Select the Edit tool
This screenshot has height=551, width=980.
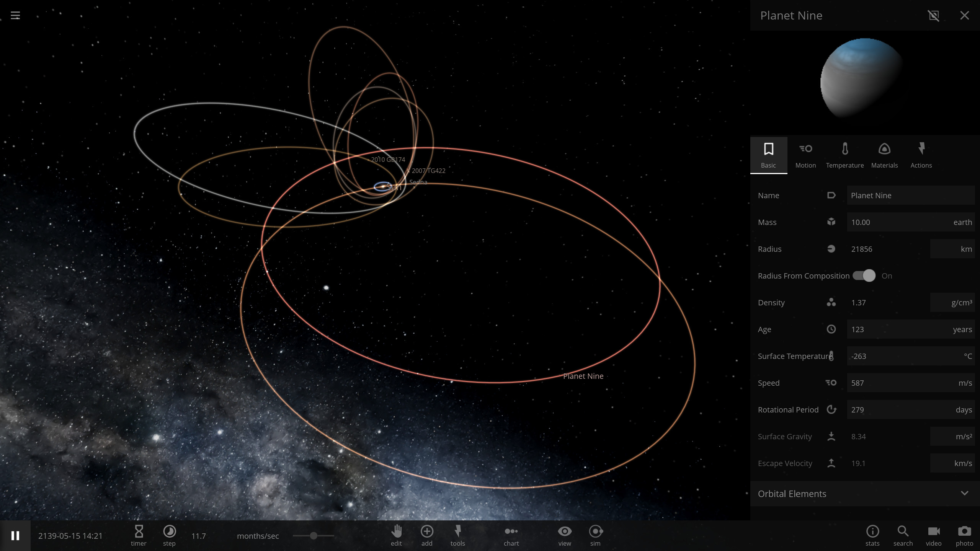point(397,535)
